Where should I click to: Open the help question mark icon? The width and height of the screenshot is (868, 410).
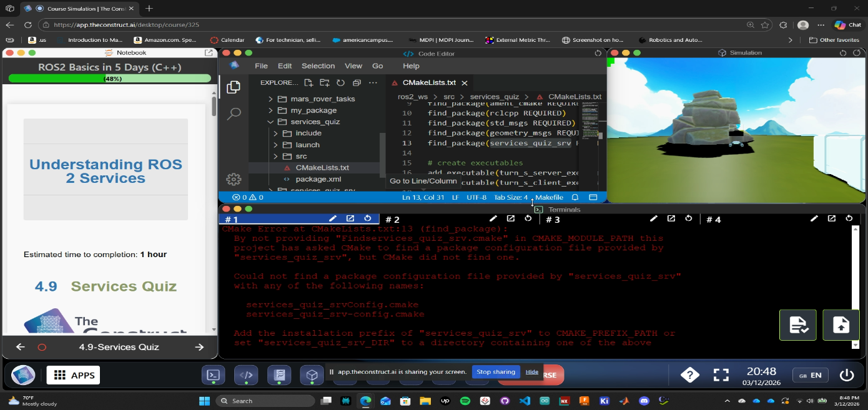[689, 375]
